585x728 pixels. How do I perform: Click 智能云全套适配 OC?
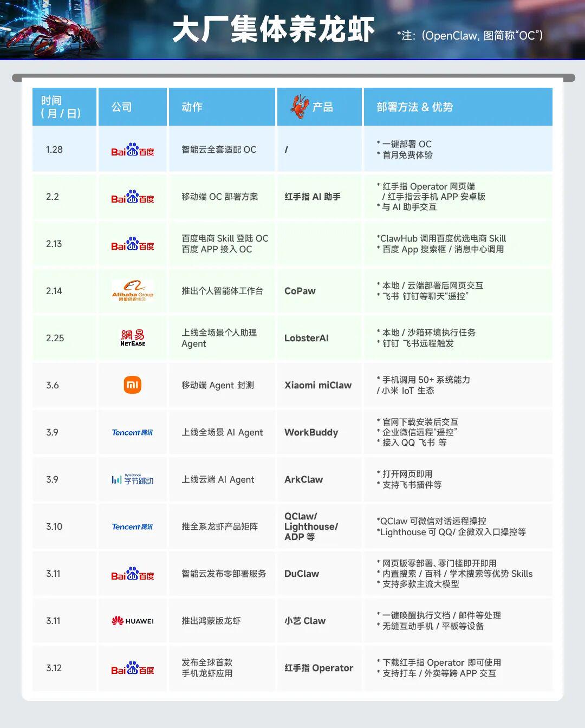point(219,149)
